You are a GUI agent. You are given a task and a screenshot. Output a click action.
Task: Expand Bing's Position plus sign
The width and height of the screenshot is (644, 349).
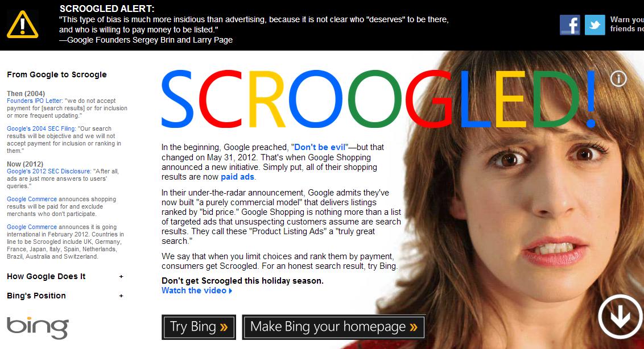[x=121, y=296]
